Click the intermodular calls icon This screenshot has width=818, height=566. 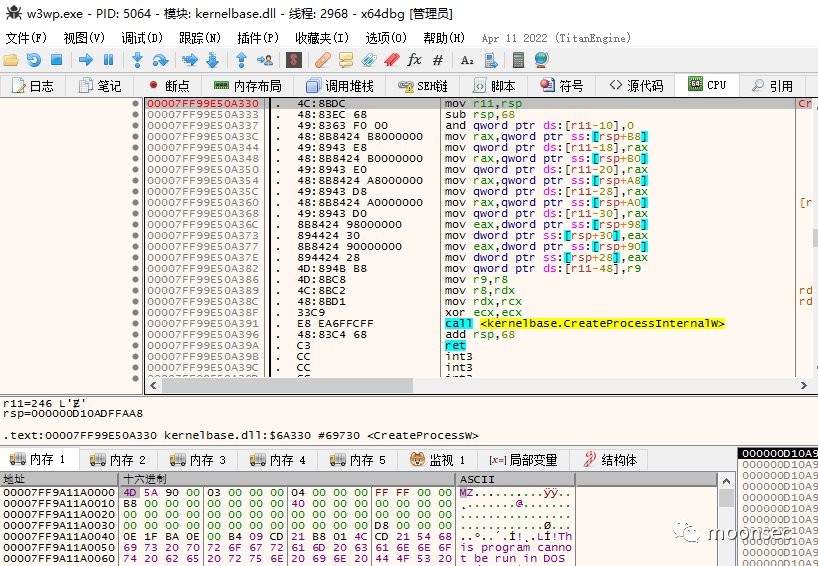pos(490,60)
